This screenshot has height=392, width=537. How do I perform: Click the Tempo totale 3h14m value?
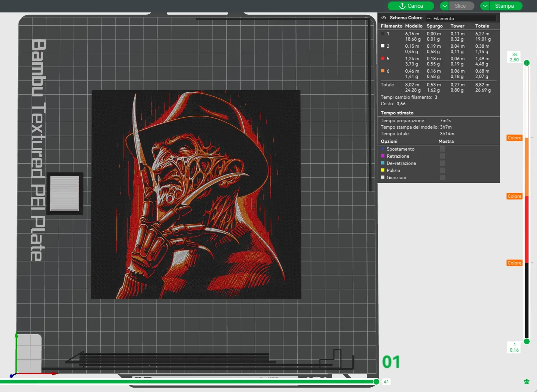447,134
